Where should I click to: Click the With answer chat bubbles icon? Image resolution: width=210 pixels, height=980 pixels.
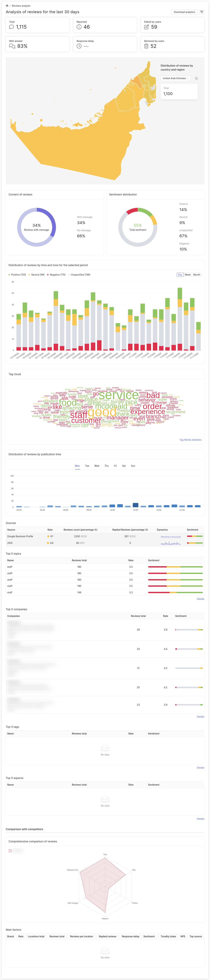tap(12, 46)
